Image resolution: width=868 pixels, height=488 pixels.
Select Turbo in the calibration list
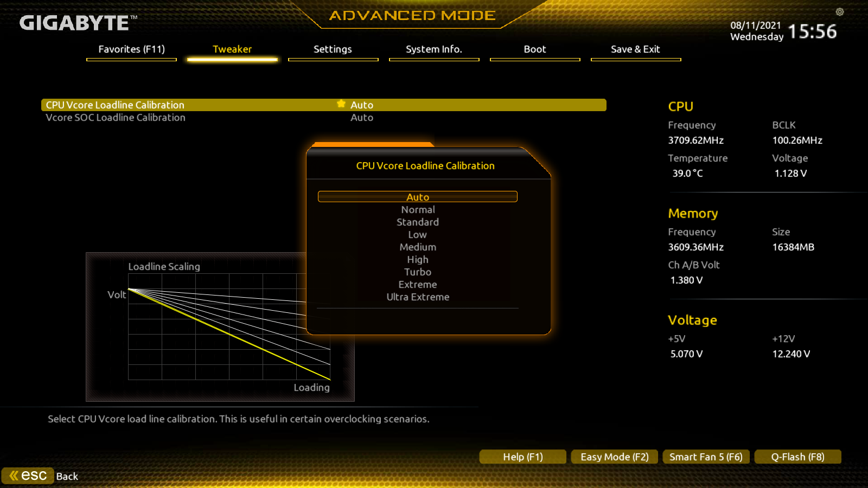(418, 272)
